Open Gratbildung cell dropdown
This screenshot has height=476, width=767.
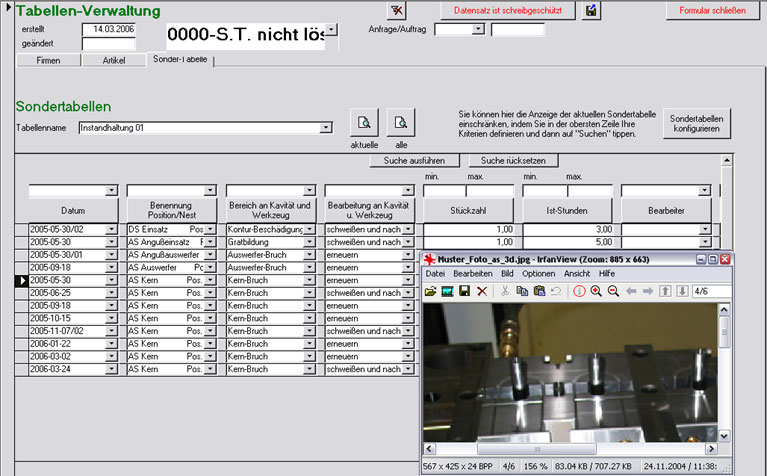click(309, 242)
